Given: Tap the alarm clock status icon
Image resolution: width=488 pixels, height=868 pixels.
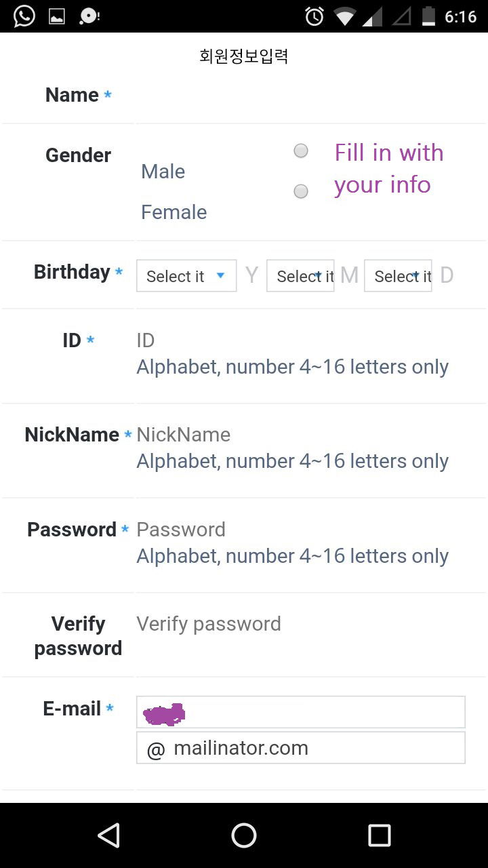Looking at the screenshot, I should tap(314, 16).
